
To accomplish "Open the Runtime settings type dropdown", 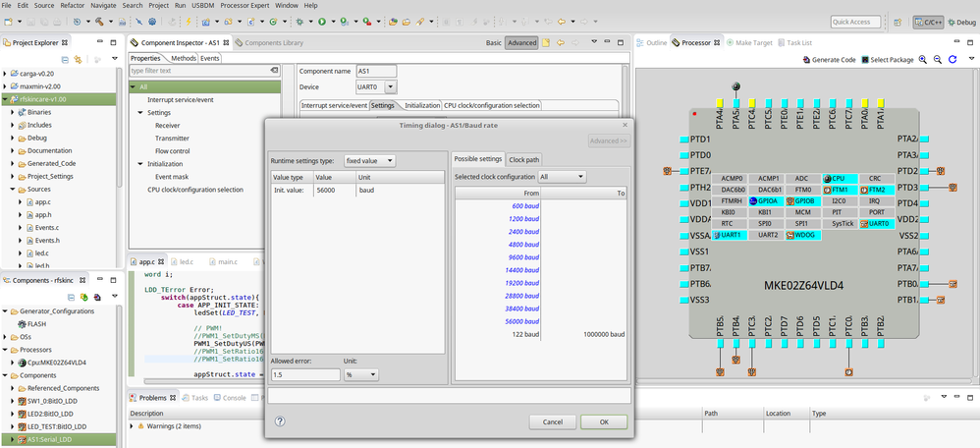I will [369, 160].
